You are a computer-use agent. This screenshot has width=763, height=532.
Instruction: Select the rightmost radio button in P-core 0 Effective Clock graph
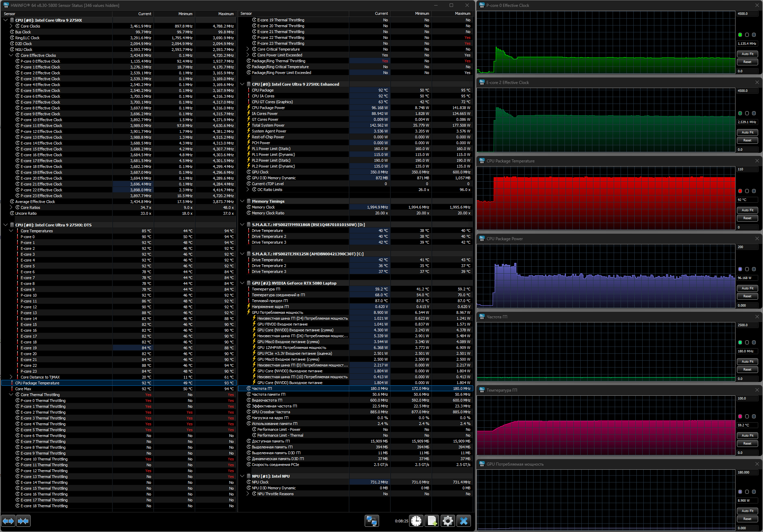point(754,35)
